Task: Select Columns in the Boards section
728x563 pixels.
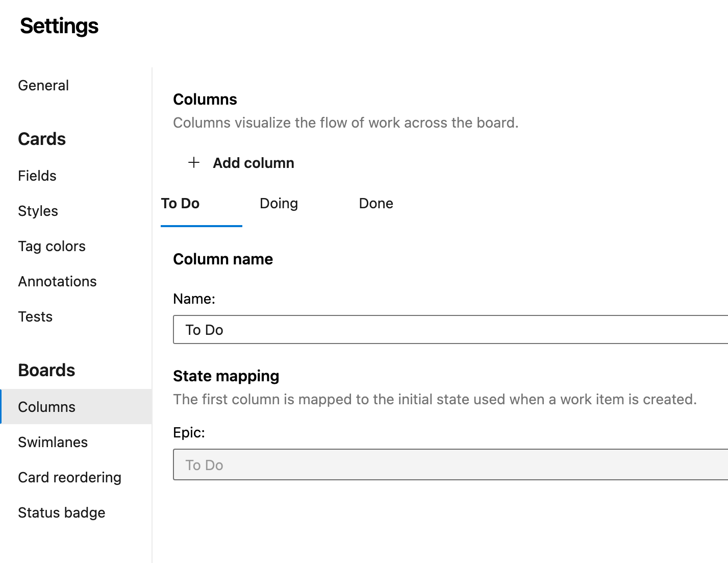Action: point(77,407)
